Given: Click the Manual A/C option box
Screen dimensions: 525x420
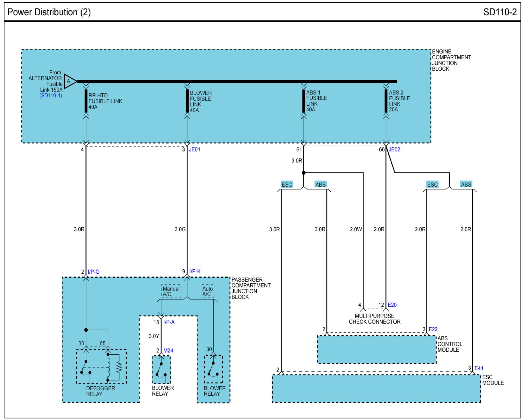Looking at the screenshot, I should pyautogui.click(x=171, y=291).
